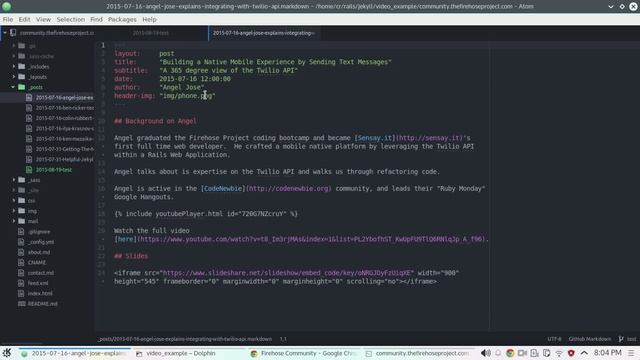Viewport: 640px width, 360px height.
Task: Click GitHub Markdown grammar selector
Action: 590,339
